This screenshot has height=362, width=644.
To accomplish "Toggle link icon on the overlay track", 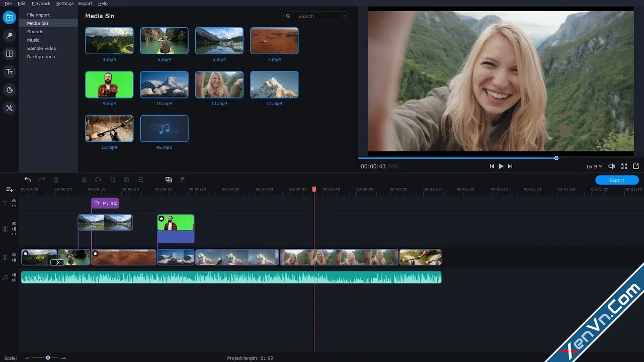I will pyautogui.click(x=14, y=234).
